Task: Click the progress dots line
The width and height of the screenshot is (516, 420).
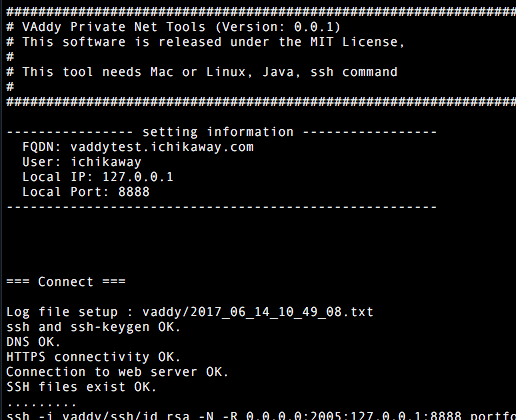Action: click(x=42, y=405)
